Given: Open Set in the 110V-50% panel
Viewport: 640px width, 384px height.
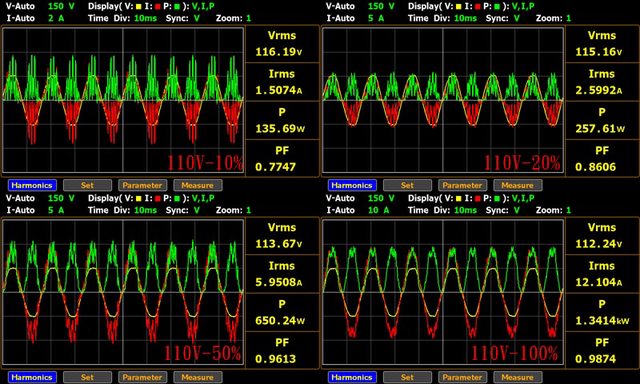Looking at the screenshot, I should point(87,377).
